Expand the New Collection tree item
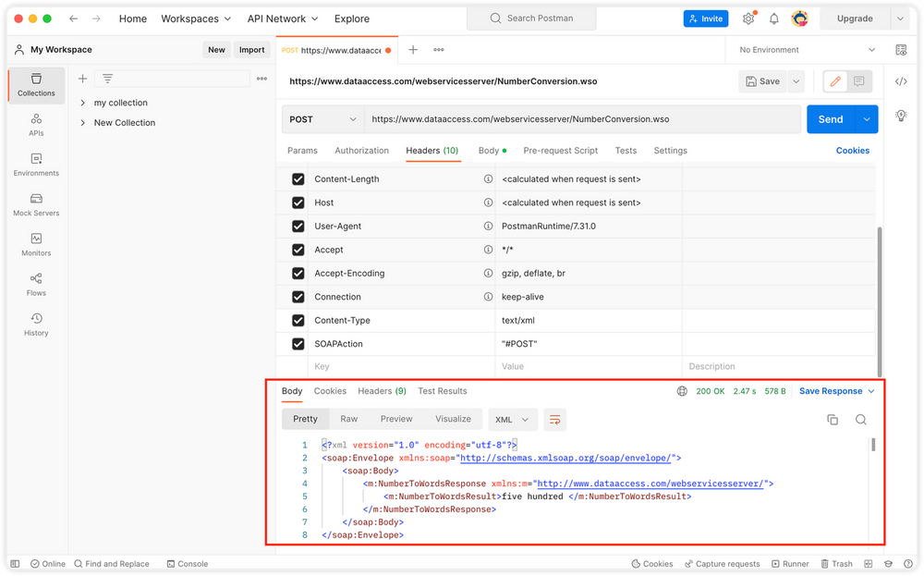The height and width of the screenshot is (576, 924). tap(83, 123)
